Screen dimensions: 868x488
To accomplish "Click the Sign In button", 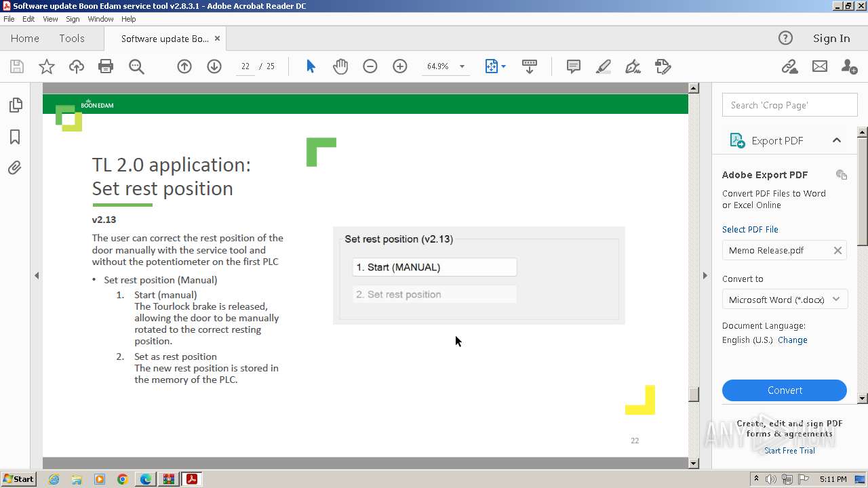I will (831, 39).
